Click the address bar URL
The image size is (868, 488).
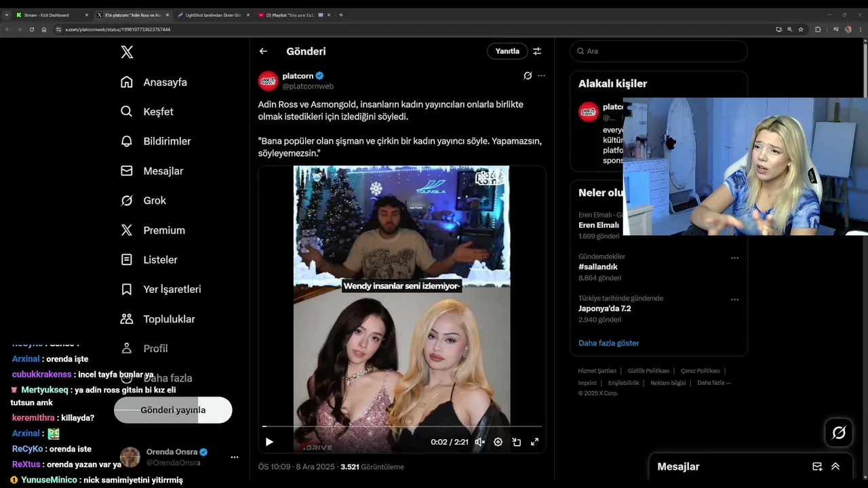point(118,29)
